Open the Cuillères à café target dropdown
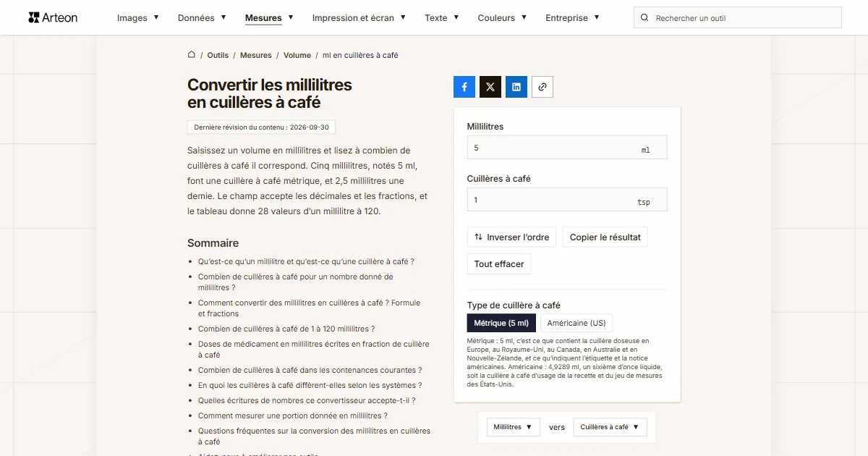The image size is (868, 456). [610, 427]
